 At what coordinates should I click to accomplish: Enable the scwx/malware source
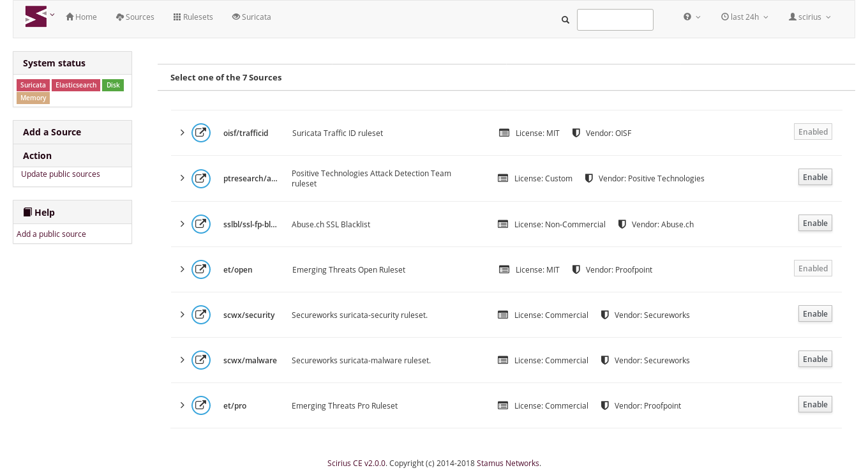(x=815, y=359)
